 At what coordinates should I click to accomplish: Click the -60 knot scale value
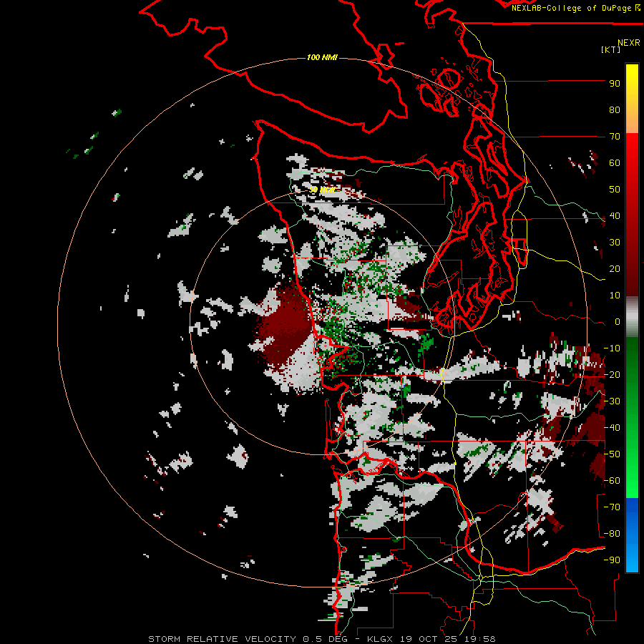(x=612, y=481)
